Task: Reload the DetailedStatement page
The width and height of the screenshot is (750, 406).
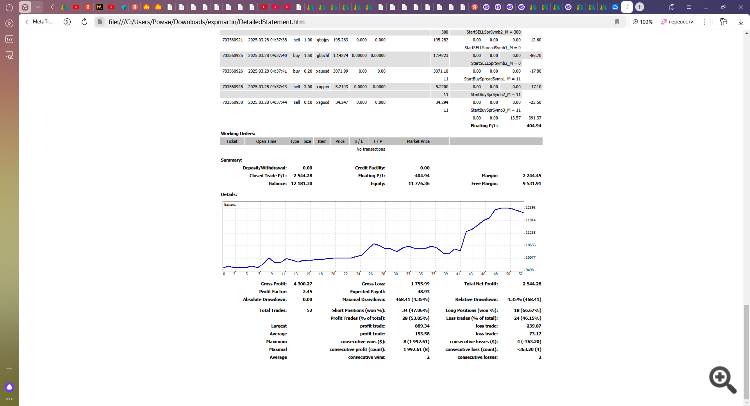Action: tap(85, 21)
